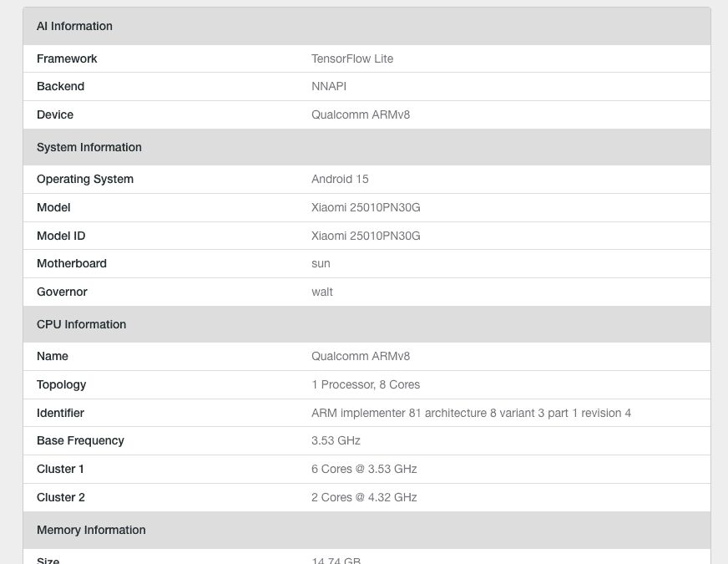Click the CPU Information section header
Screen dimensions: 728x564
pos(81,324)
